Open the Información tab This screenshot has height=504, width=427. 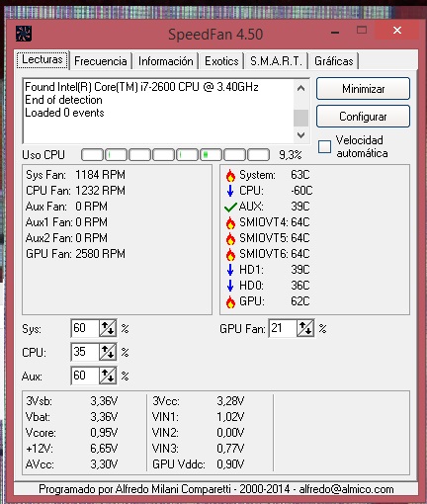166,61
